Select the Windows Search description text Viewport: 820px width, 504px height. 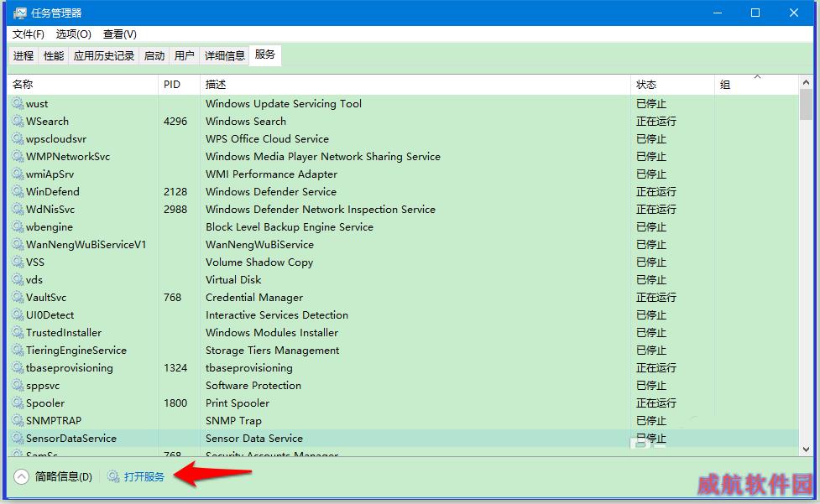pyautogui.click(x=246, y=121)
